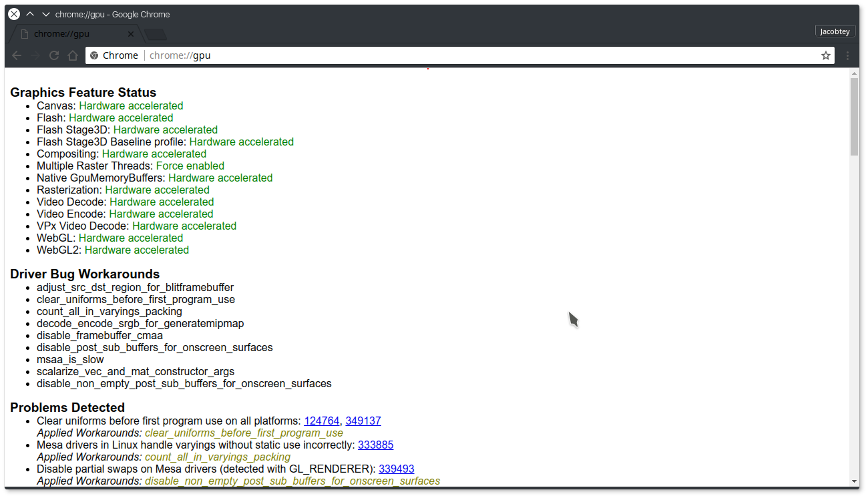Open the Jacobtey profile button
The height and width of the screenshot is (498, 868).
835,31
